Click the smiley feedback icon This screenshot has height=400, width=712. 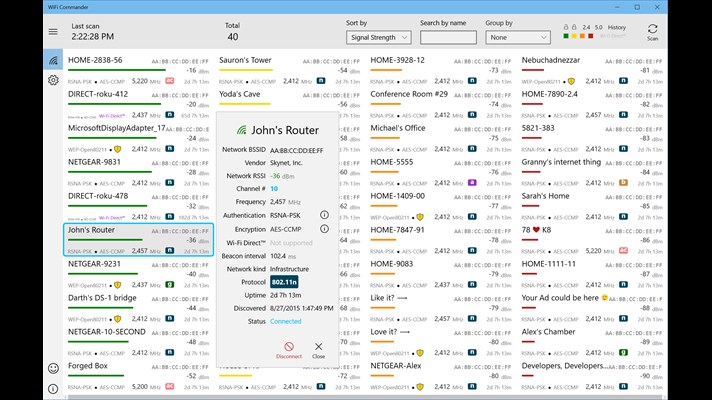53,367
